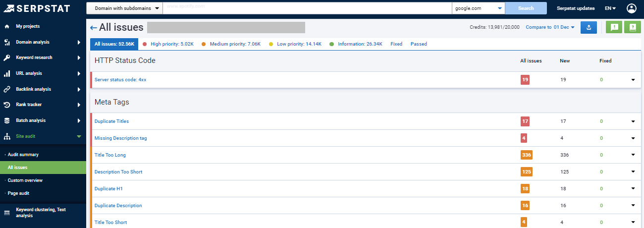Viewport: 644px width, 228px height.
Task: Click the Credits 13,981/20,000 text
Action: pos(494,27)
